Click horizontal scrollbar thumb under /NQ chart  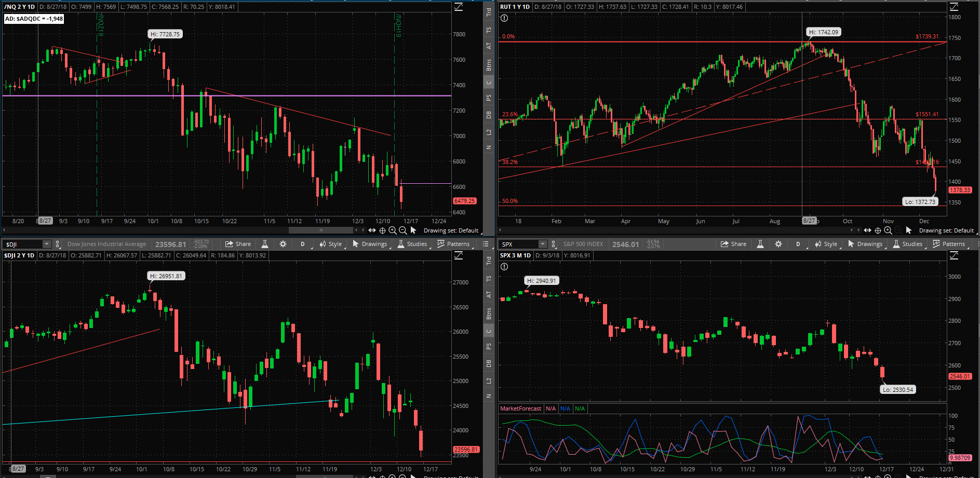tap(321, 230)
